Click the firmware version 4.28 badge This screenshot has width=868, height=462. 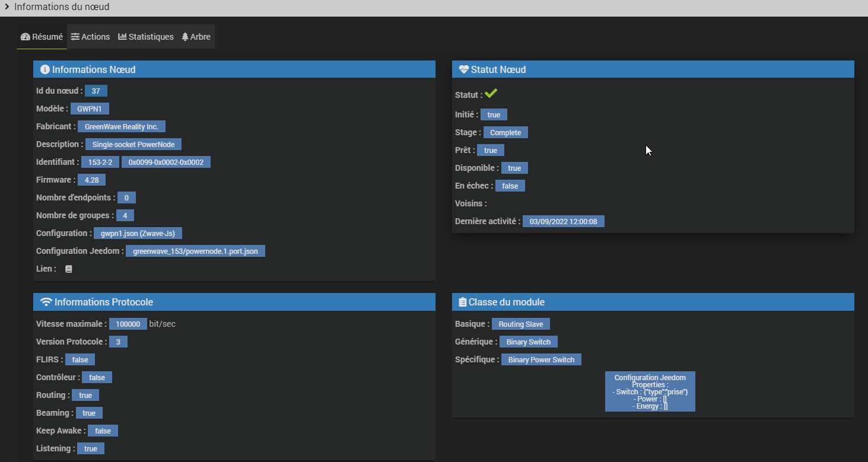pos(91,180)
